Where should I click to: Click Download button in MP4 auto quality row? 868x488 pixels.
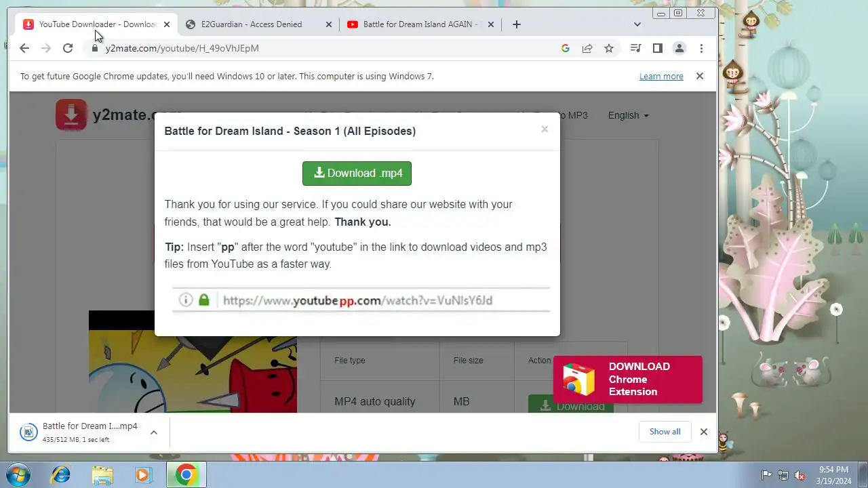point(571,405)
